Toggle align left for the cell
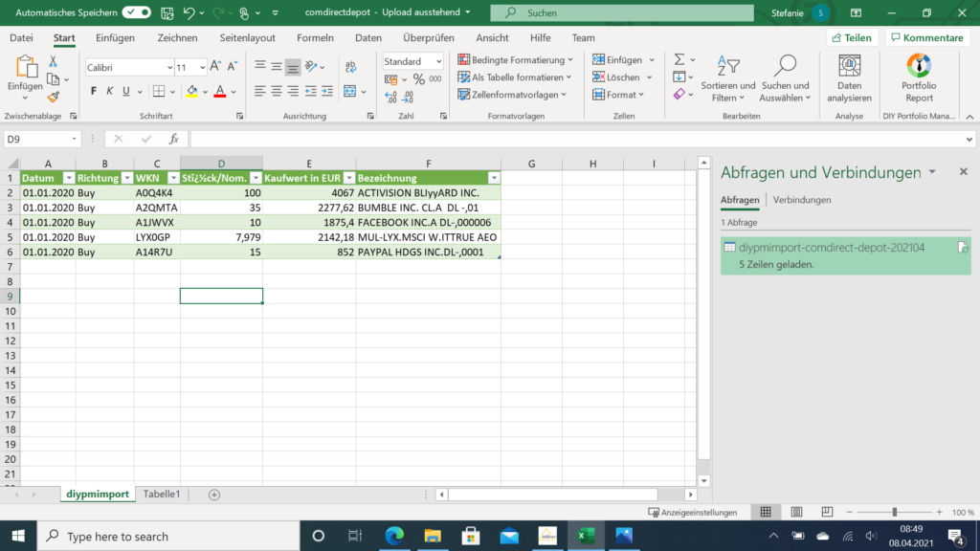The height and width of the screenshot is (551, 980). [x=260, y=91]
